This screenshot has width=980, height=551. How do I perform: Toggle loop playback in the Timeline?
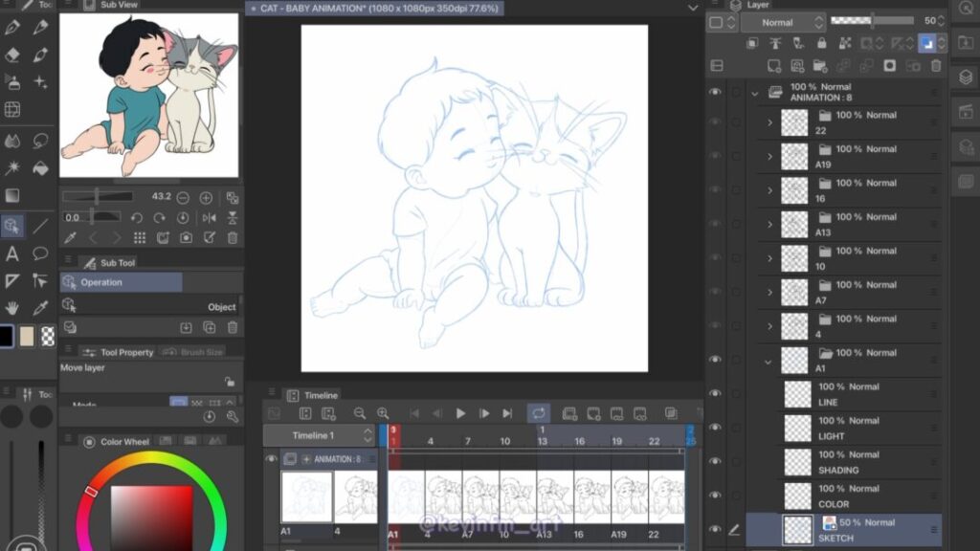(x=539, y=413)
